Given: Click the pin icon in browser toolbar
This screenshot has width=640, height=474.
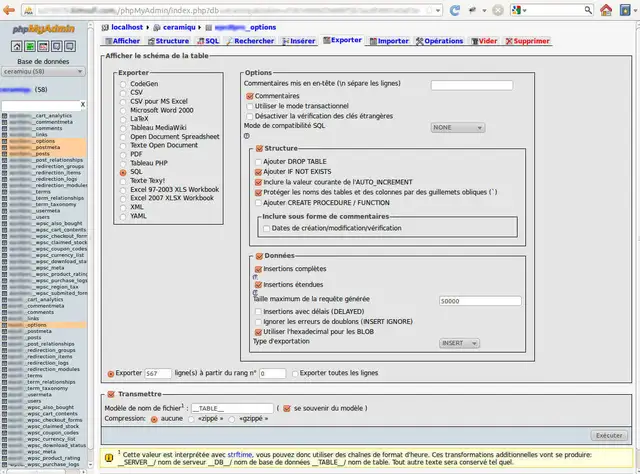Looking at the screenshot, I should click(x=472, y=10).
